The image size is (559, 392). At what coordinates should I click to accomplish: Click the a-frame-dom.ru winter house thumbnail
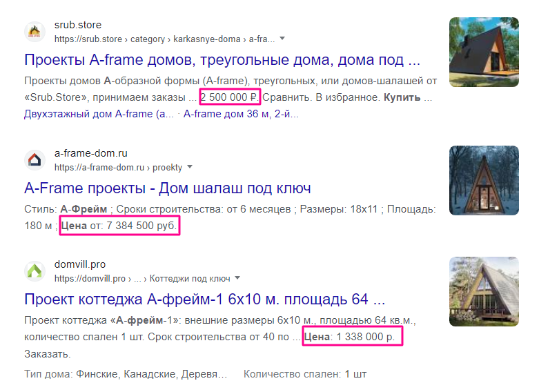484,180
